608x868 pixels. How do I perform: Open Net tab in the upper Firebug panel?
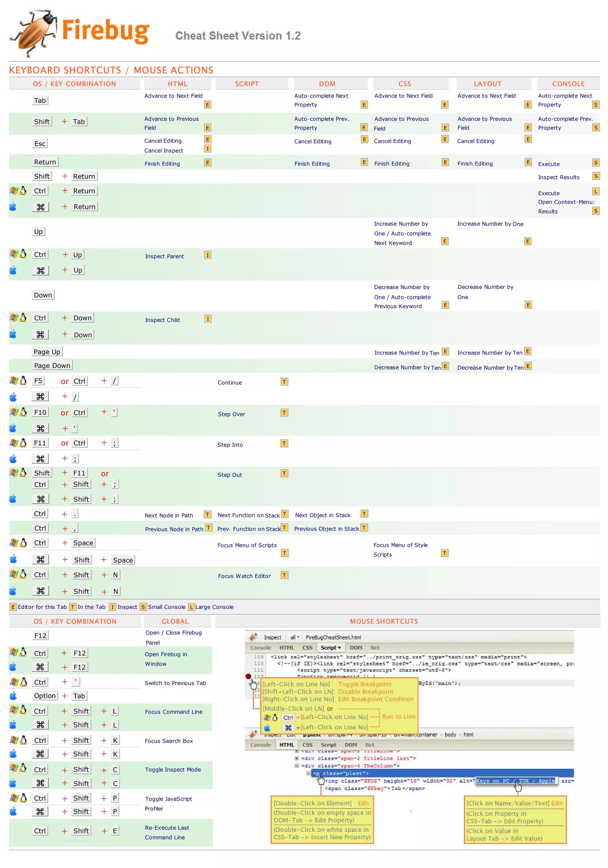(375, 648)
